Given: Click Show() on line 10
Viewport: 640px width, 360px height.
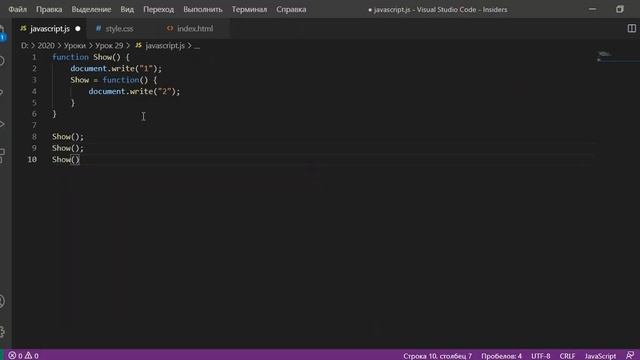Looking at the screenshot, I should tap(66, 160).
